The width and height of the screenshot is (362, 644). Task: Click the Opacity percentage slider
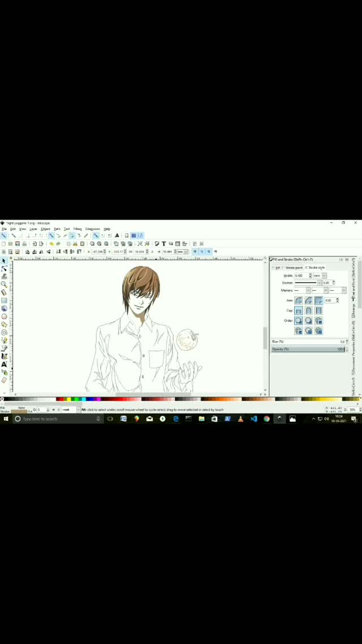(308, 349)
